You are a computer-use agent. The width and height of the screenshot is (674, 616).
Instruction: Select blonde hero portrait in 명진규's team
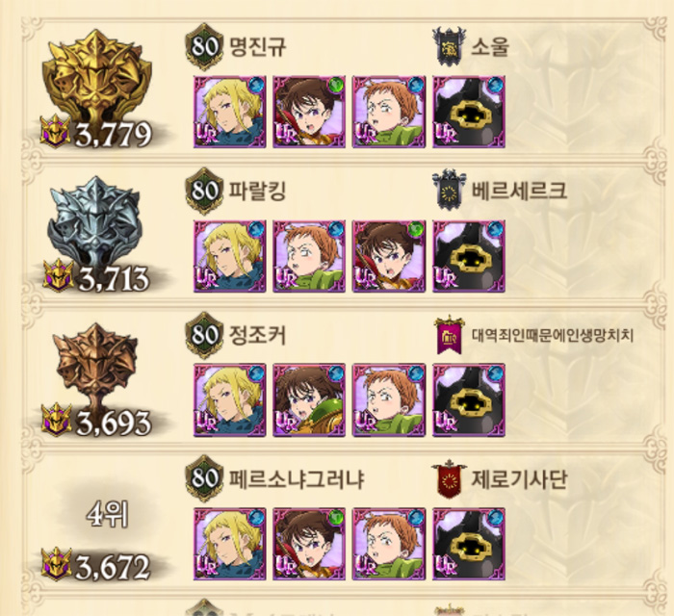(230, 112)
